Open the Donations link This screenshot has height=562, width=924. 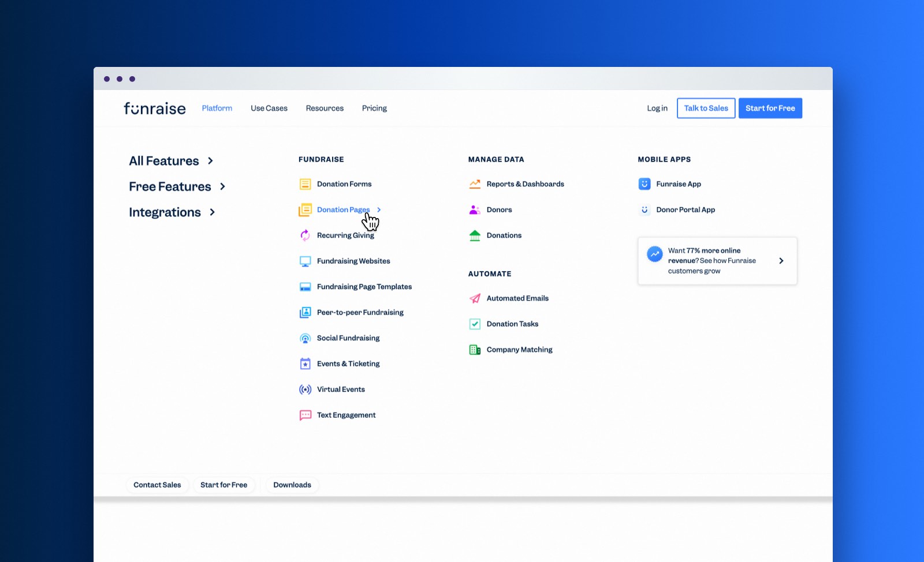[504, 235]
